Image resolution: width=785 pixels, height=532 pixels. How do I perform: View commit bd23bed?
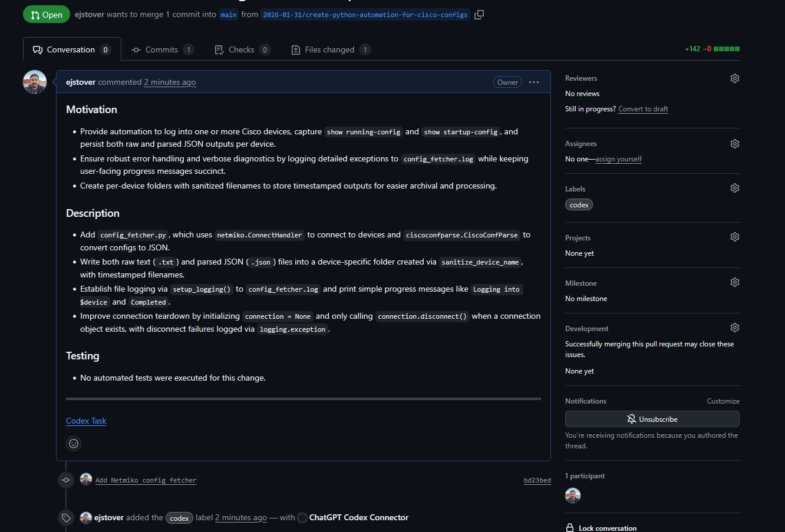tap(537, 480)
